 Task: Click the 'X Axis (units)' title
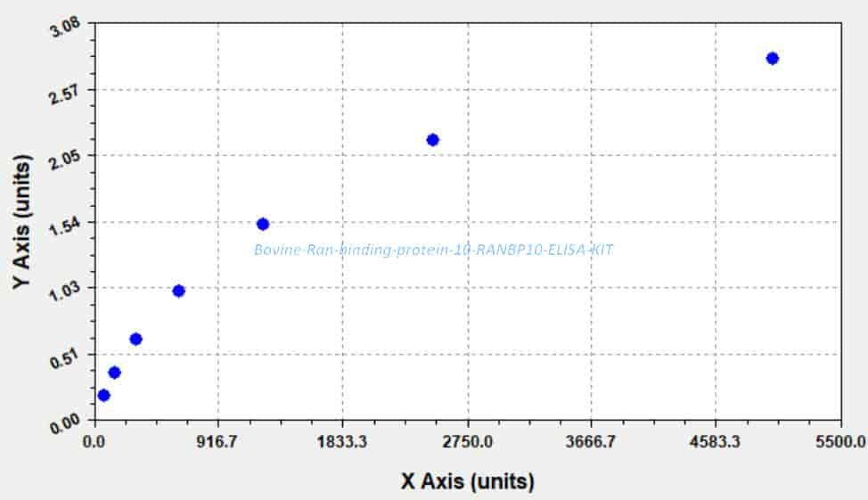(468, 480)
